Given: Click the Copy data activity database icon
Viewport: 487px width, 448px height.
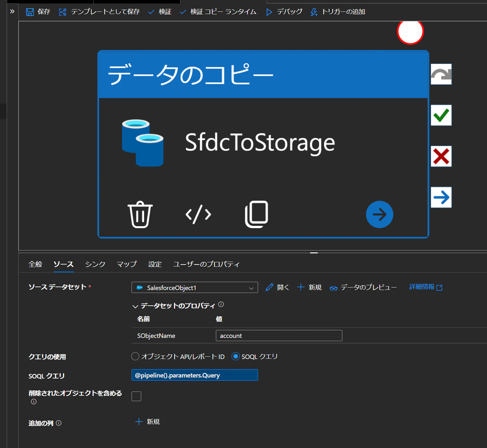Looking at the screenshot, I should [143, 143].
